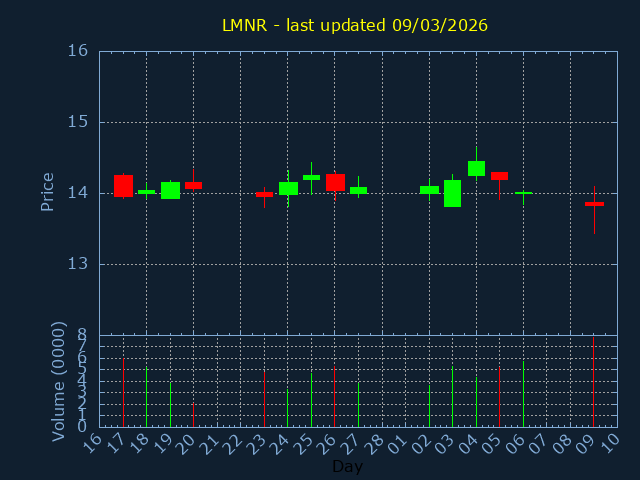Select the large red candlestick on day 26
640x480 pixels.
pos(335,182)
